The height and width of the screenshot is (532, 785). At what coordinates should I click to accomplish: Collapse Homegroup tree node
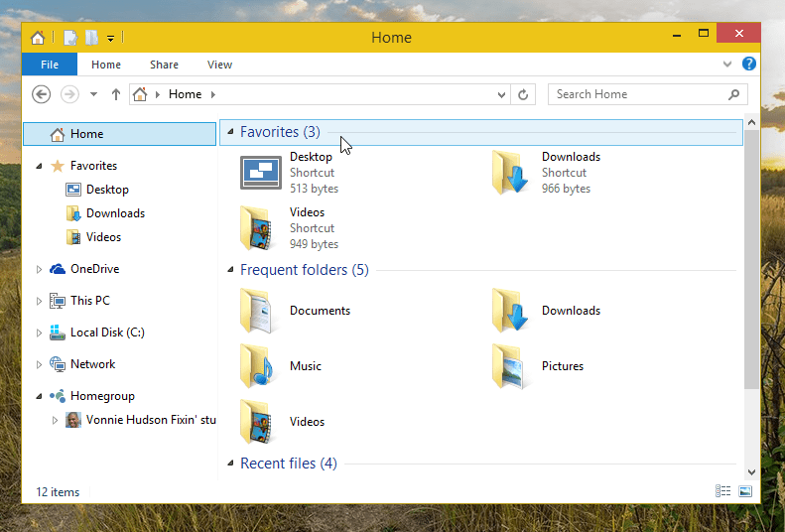pos(39,396)
